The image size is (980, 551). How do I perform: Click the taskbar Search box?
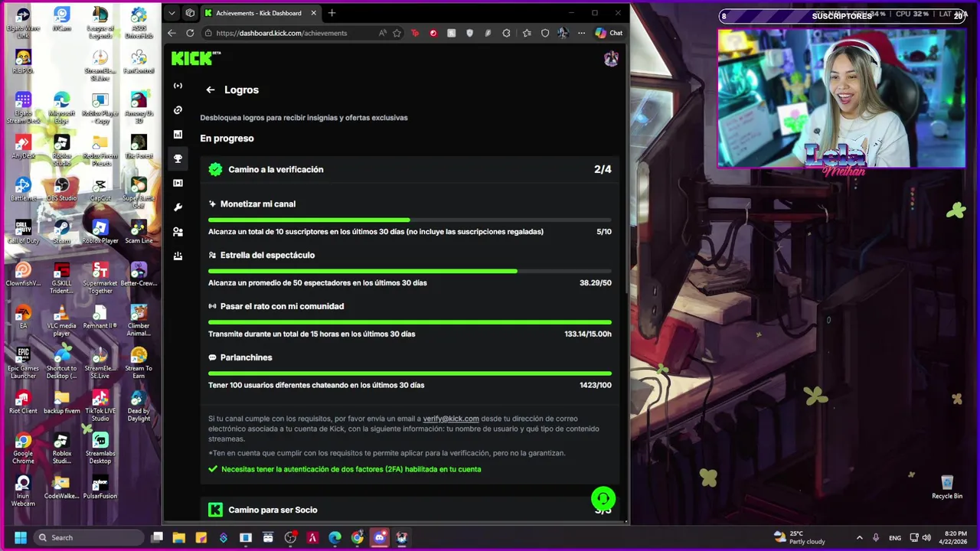click(89, 537)
